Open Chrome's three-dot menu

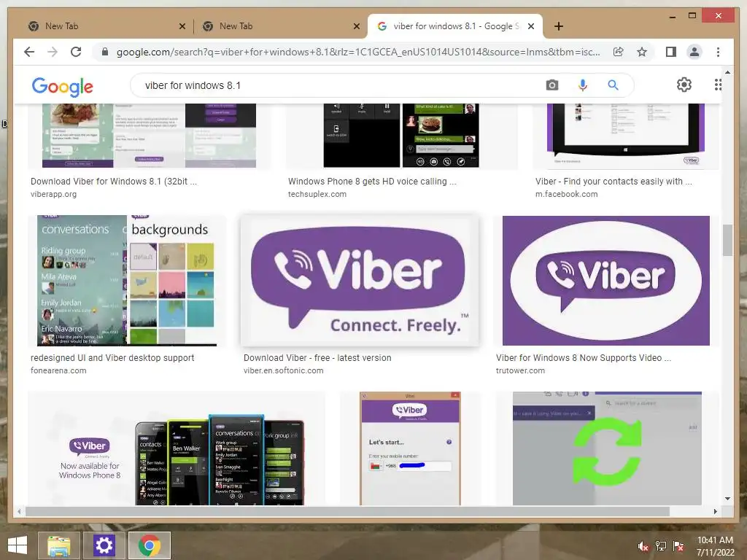click(718, 52)
